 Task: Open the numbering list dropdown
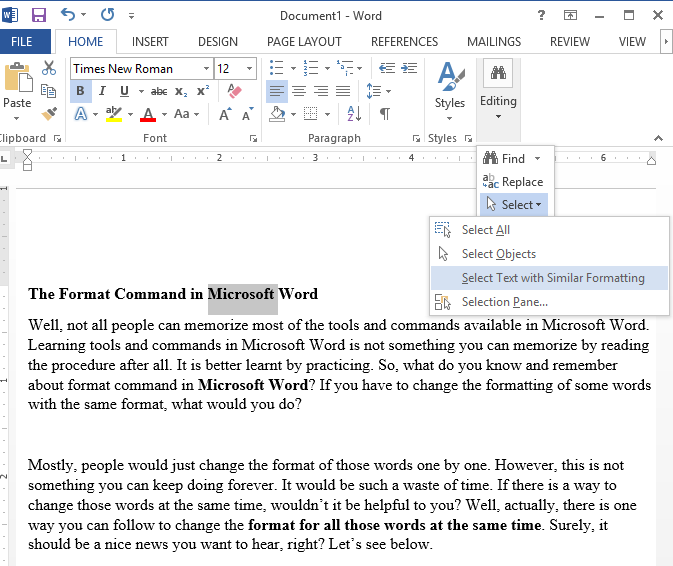327,68
